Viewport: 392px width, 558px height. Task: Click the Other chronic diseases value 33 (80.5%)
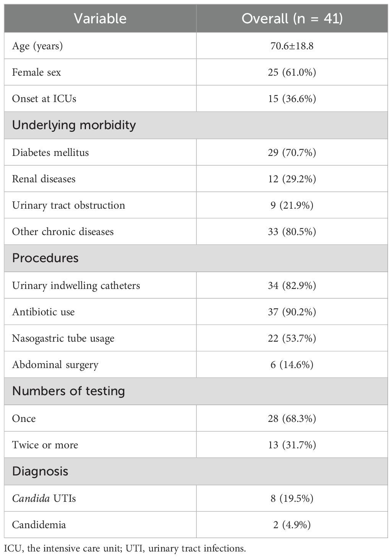pos(292,232)
